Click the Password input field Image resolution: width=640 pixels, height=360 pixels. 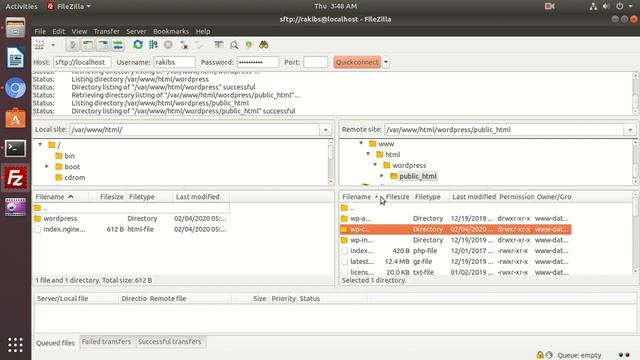click(x=258, y=62)
